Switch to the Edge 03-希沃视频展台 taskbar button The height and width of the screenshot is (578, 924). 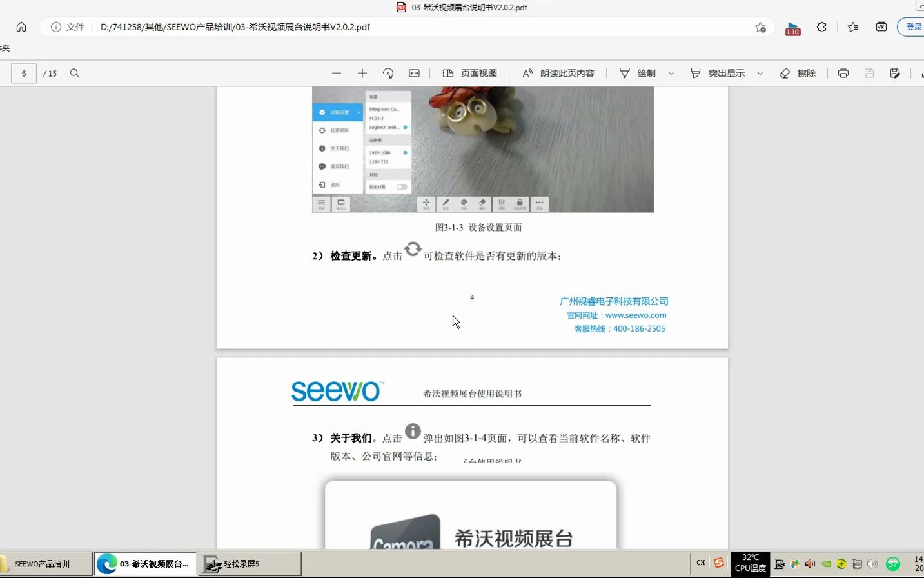coord(145,564)
